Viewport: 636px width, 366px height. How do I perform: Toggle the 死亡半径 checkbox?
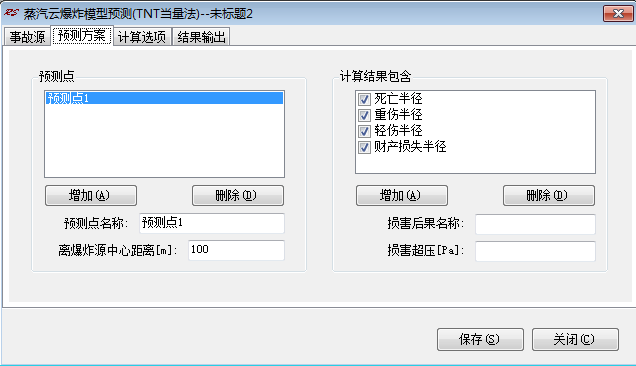[x=364, y=99]
